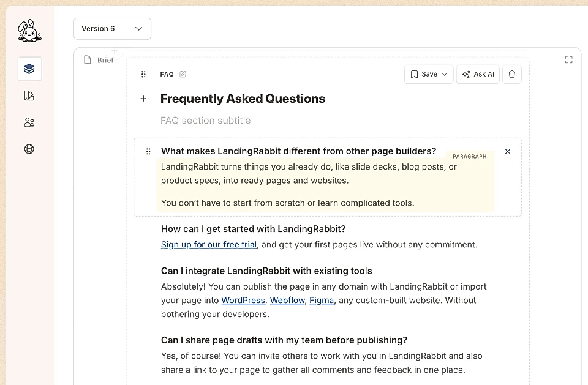This screenshot has height=385, width=588.
Task: Click the Ask AI button
Action: point(478,74)
